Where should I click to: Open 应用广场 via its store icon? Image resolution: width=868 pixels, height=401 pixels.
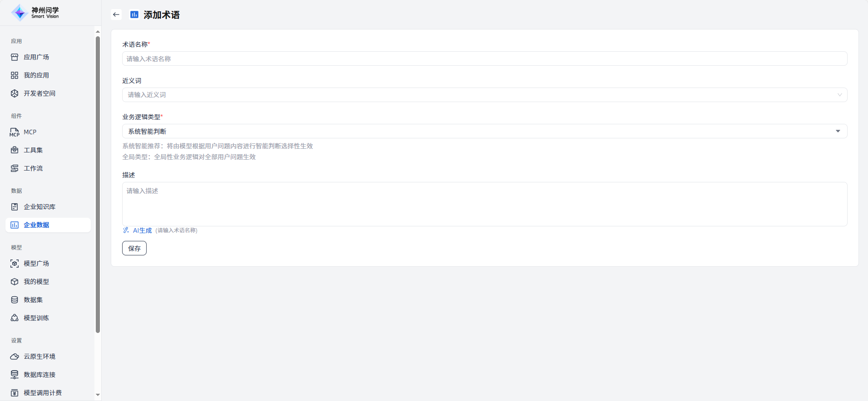tap(15, 57)
